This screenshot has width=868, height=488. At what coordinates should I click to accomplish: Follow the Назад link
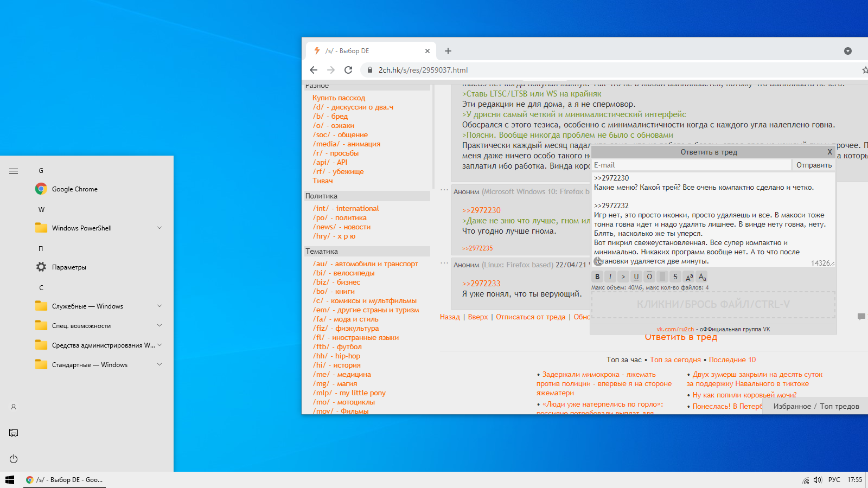450,317
